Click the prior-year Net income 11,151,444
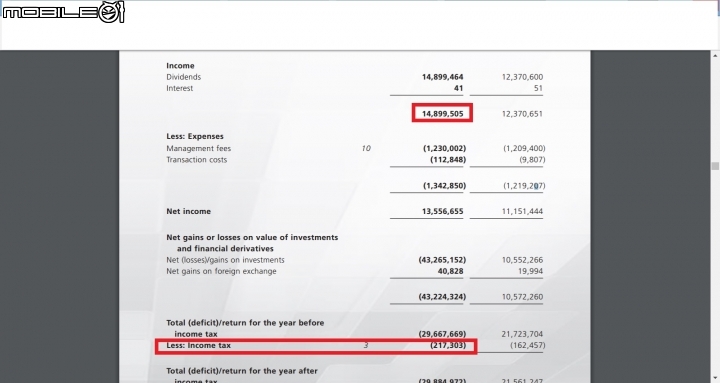Image resolution: width=720 pixels, height=383 pixels. [x=522, y=211]
